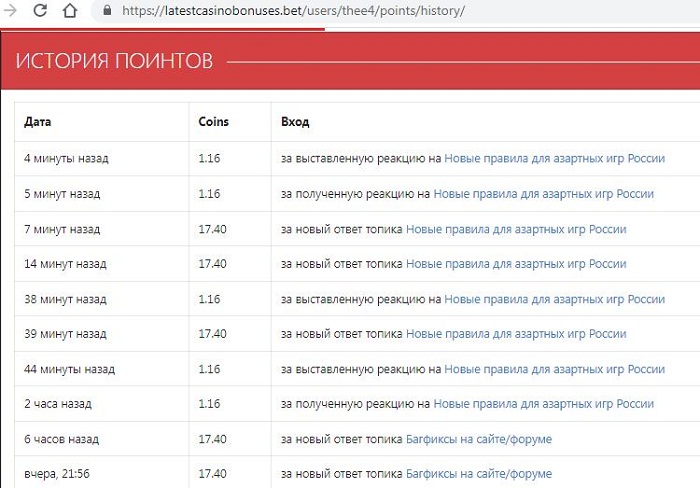Open site info via the padlock icon
This screenshot has width=700, height=488.
107,12
